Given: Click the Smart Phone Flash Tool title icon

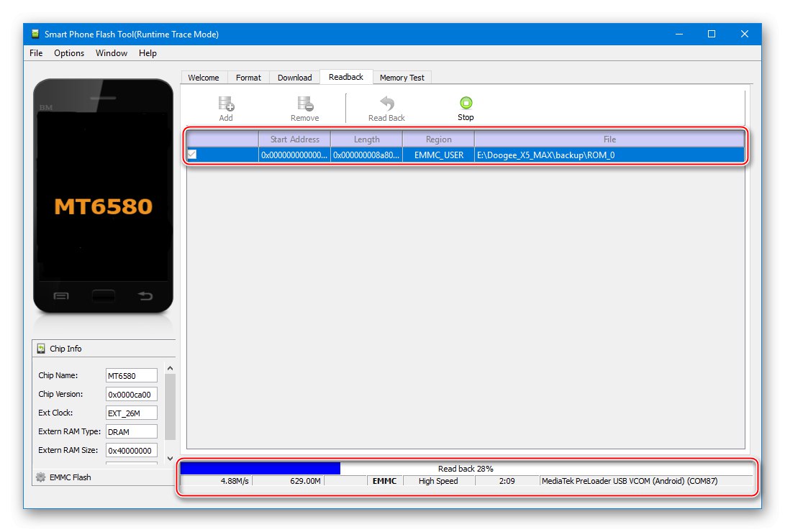Looking at the screenshot, I should pyautogui.click(x=35, y=34).
